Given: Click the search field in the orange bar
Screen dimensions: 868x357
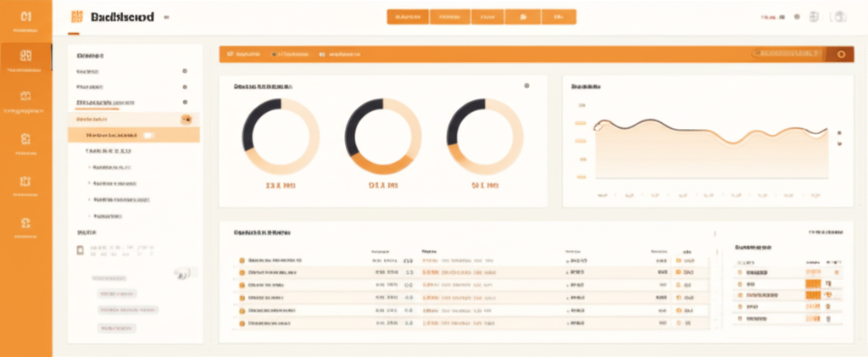Looking at the screenshot, I should tap(787, 53).
